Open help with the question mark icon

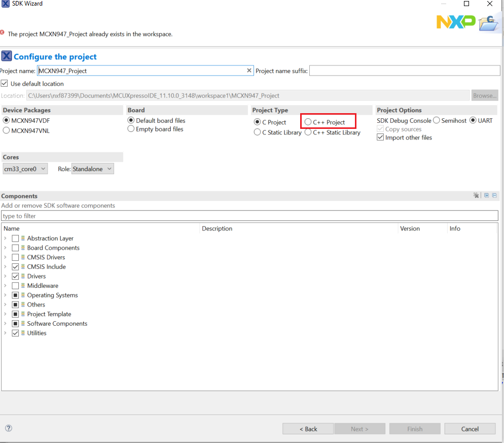coord(9,428)
